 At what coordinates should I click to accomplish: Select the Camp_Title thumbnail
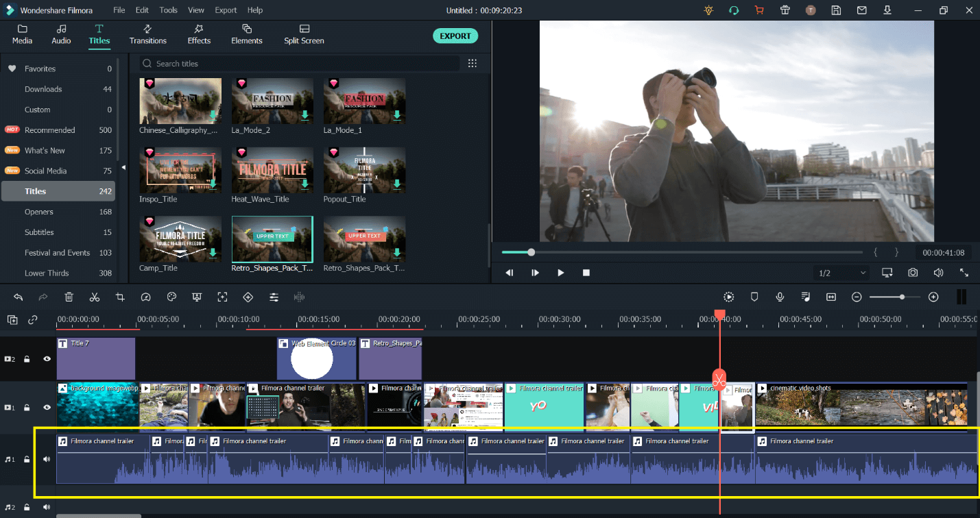180,239
